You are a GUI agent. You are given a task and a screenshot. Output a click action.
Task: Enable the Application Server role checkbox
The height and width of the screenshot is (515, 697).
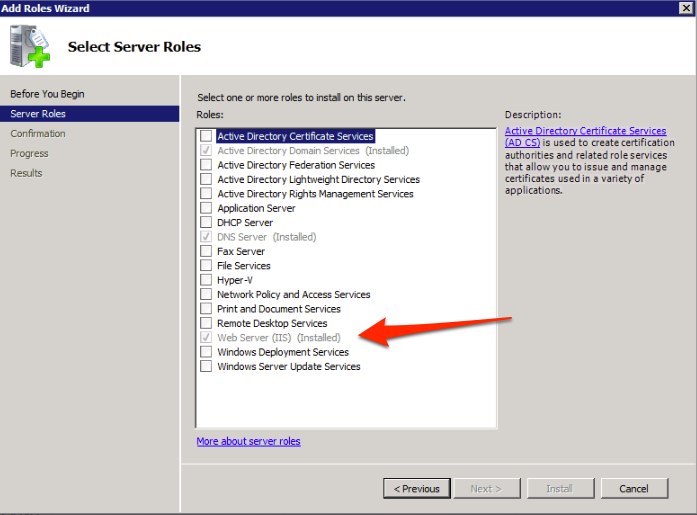(206, 208)
